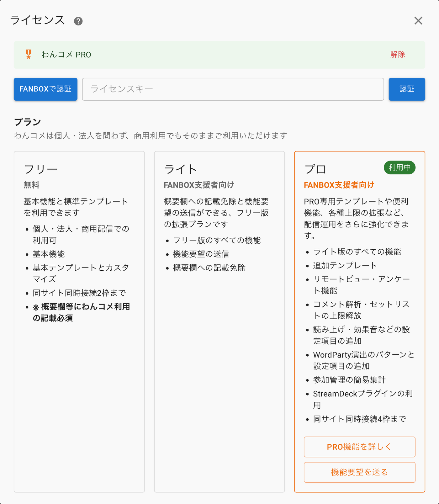Click 同サイト同時接続2枠まで in the フリー list

(x=79, y=293)
